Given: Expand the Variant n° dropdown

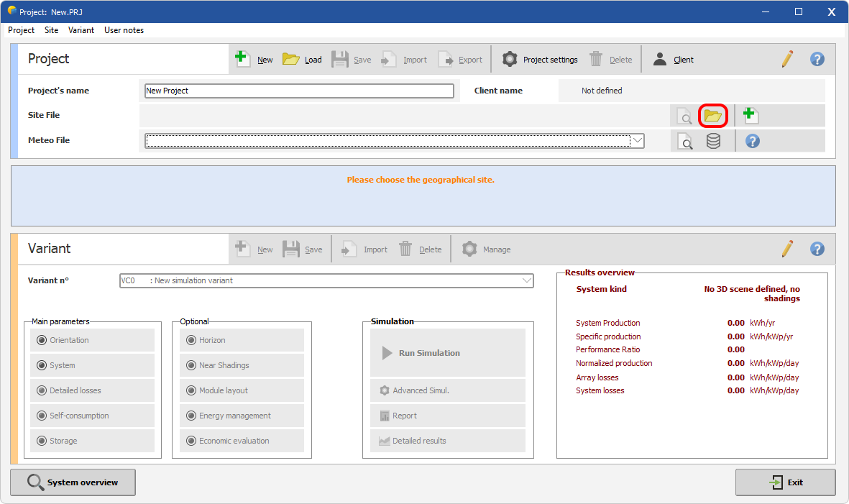Looking at the screenshot, I should point(526,280).
